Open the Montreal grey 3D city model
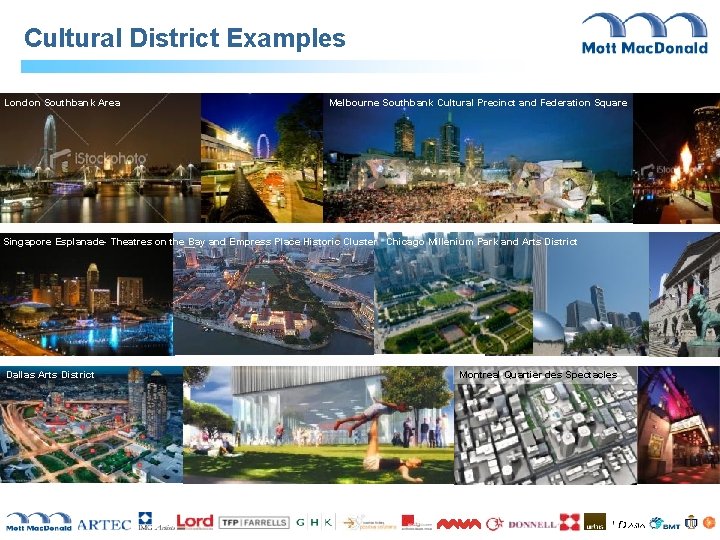 [x=546, y=425]
